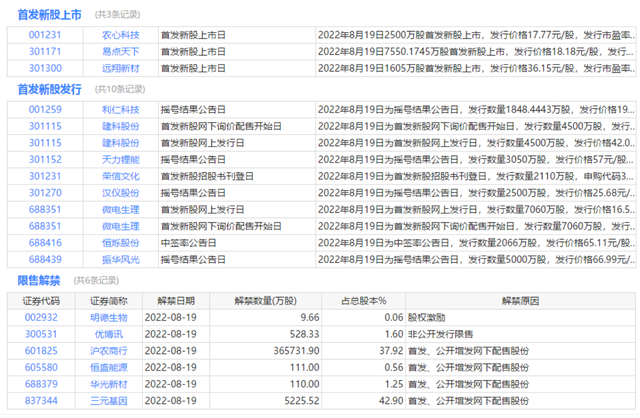Click stock code 300531

(x=41, y=334)
